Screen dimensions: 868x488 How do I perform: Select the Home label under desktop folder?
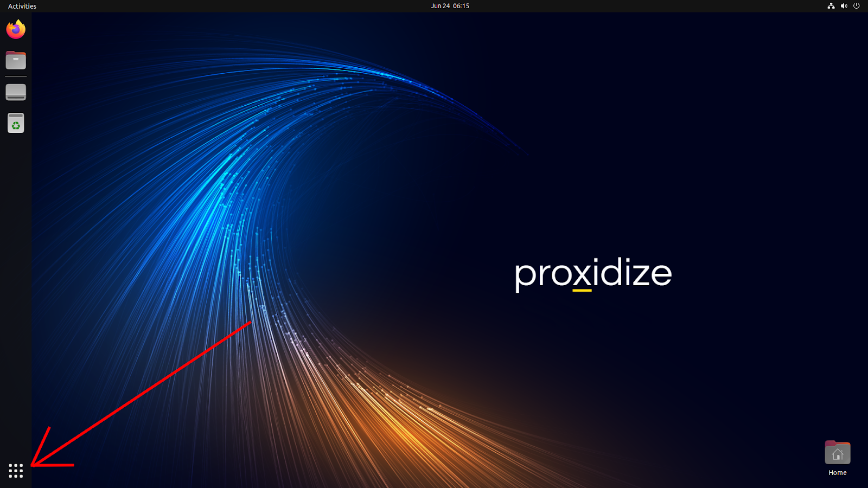tap(838, 473)
